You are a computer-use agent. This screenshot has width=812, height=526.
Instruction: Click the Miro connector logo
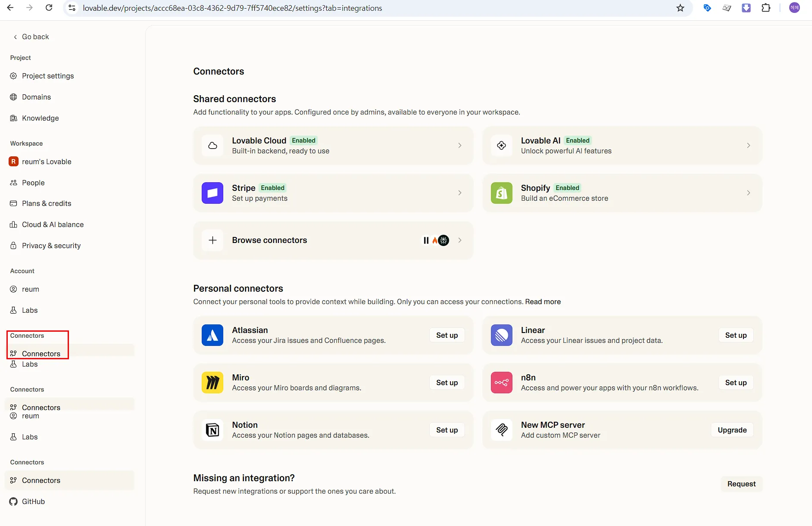[212, 383]
